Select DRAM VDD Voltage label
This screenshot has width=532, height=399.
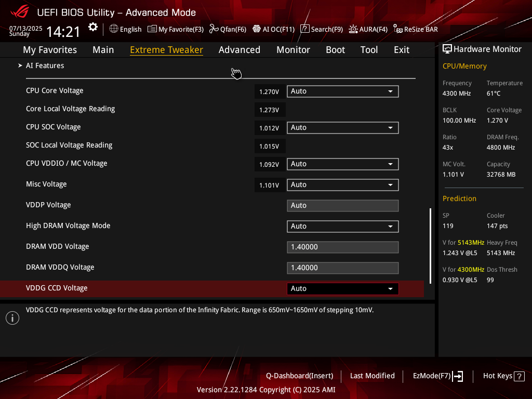click(x=57, y=247)
